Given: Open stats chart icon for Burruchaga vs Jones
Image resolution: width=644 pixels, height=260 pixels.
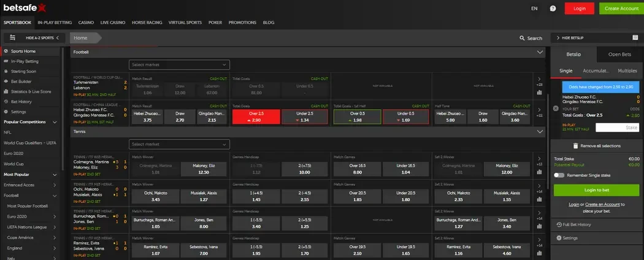Looking at the screenshot, I should [x=539, y=226].
